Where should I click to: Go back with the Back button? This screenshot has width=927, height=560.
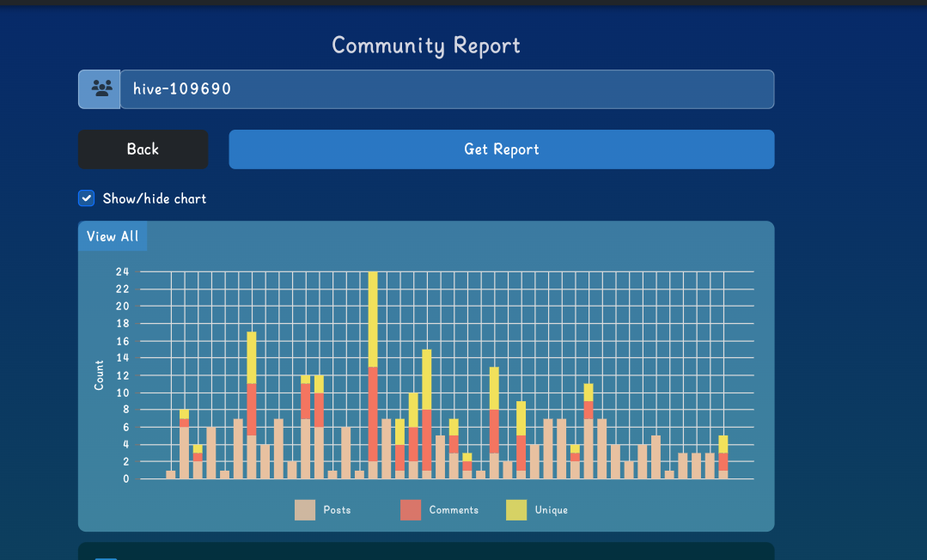[x=143, y=149]
